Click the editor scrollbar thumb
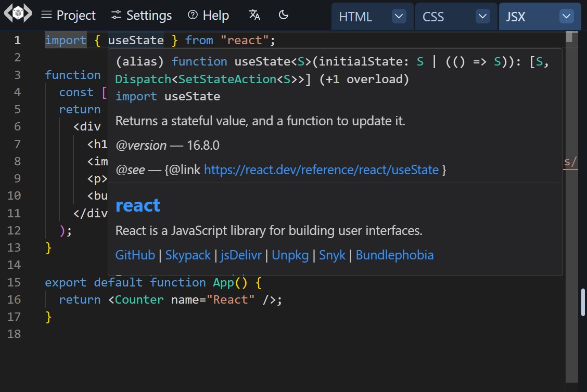587x392 pixels. click(583, 303)
